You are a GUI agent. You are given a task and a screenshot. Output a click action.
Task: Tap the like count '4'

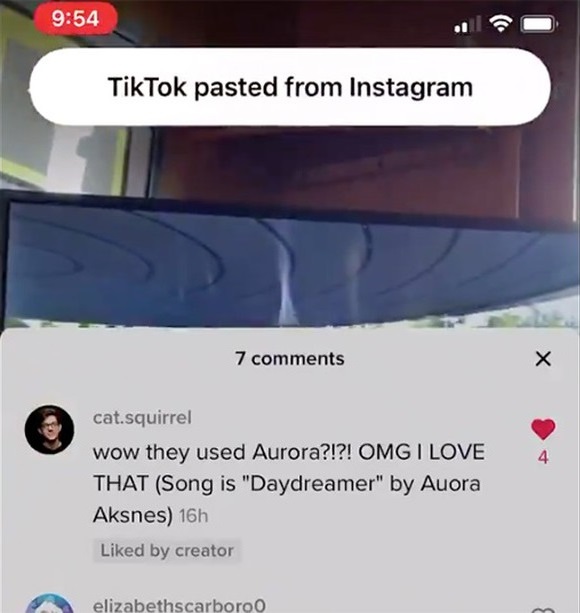coord(543,457)
